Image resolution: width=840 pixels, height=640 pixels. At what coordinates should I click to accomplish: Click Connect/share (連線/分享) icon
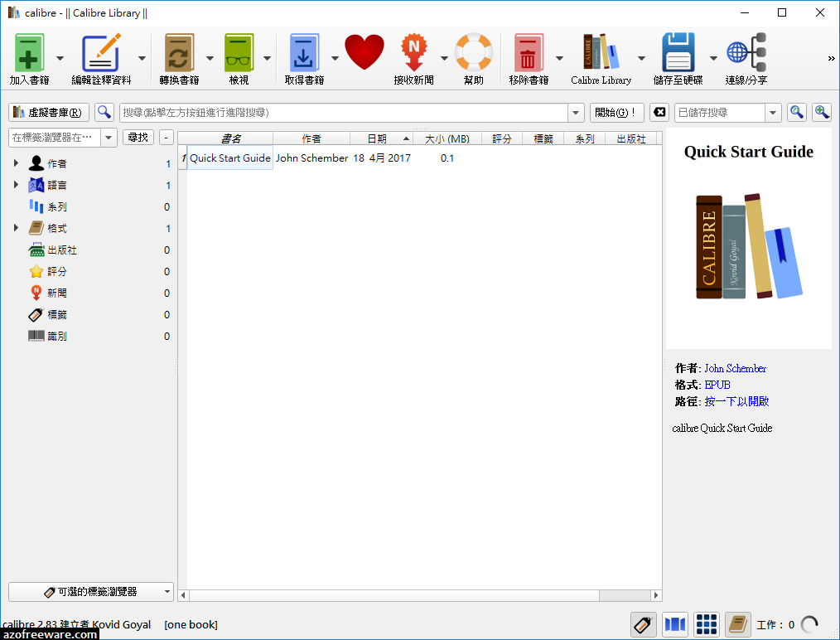746,52
